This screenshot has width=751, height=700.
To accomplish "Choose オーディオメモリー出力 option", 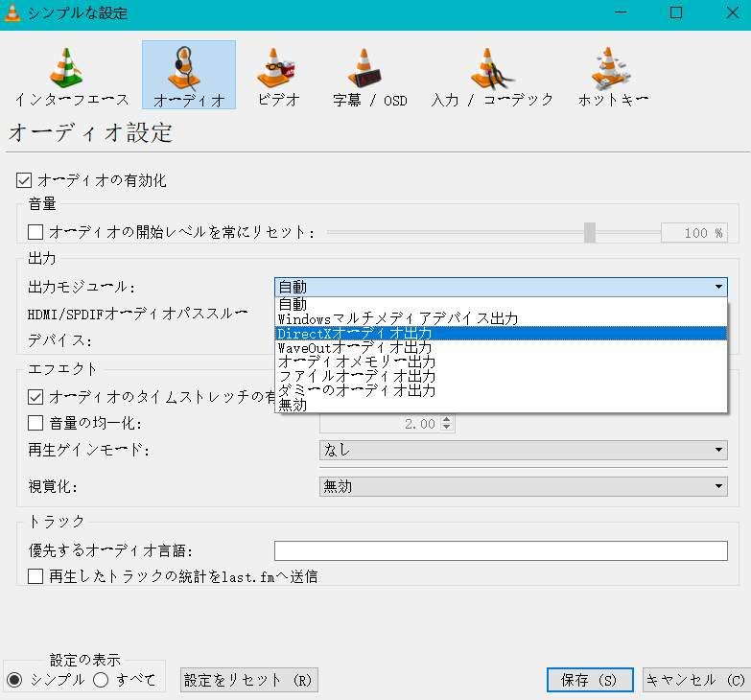I will [501, 362].
